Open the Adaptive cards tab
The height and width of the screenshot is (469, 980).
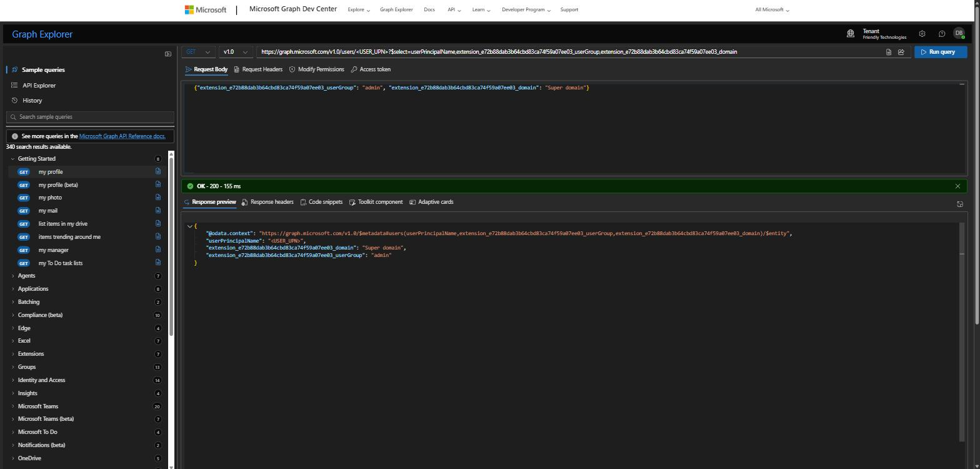(431, 202)
